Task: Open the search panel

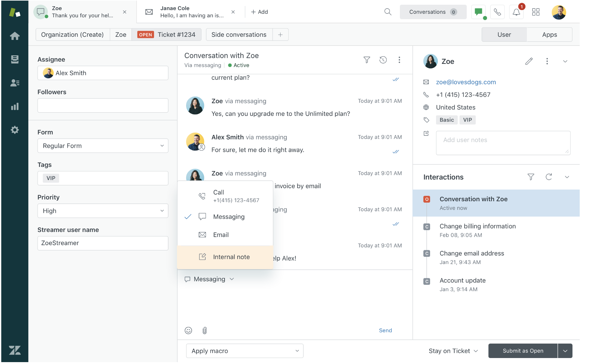Action: click(388, 12)
